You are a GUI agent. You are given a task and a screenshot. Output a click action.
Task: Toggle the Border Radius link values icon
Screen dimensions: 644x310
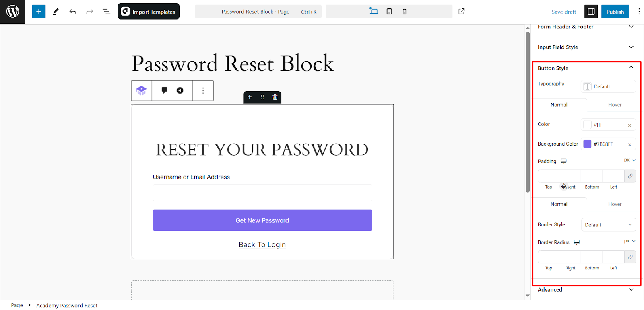point(630,257)
